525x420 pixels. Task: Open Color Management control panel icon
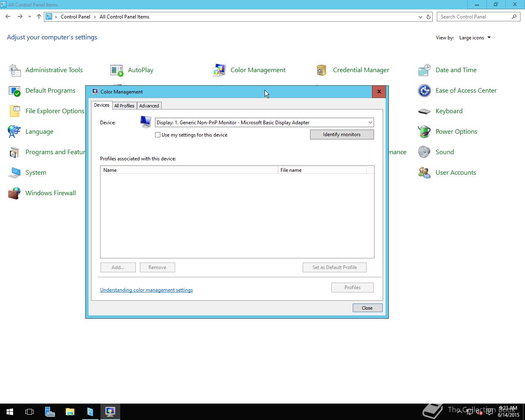pyautogui.click(x=219, y=70)
